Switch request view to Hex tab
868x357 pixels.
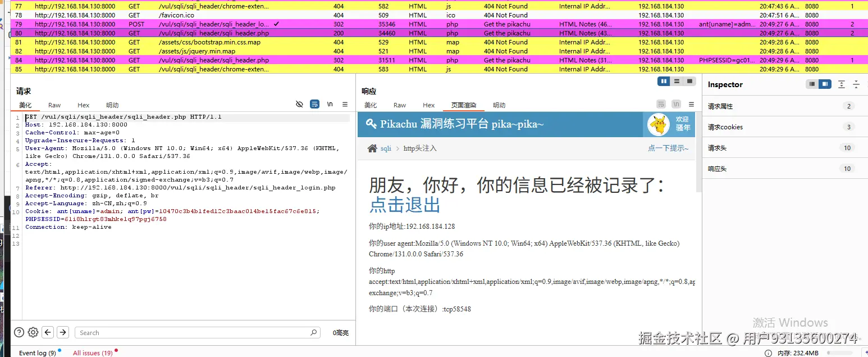click(84, 105)
